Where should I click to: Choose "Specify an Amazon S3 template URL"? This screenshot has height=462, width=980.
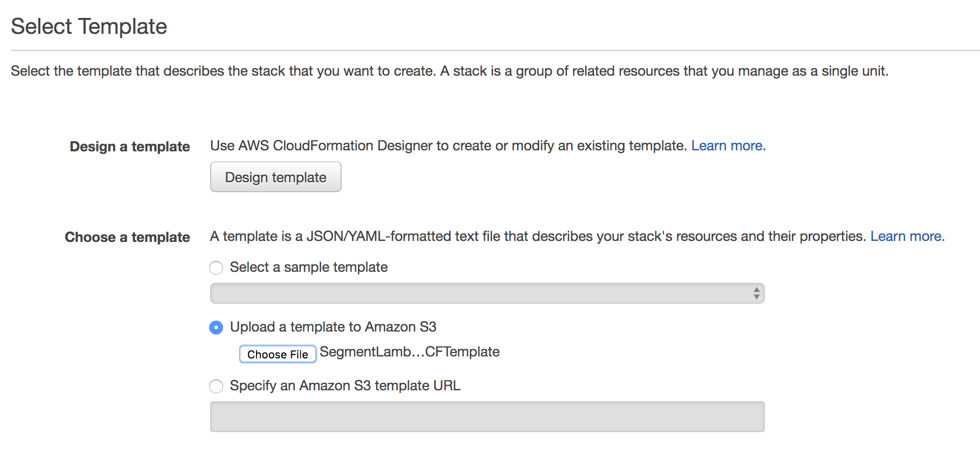coord(216,386)
